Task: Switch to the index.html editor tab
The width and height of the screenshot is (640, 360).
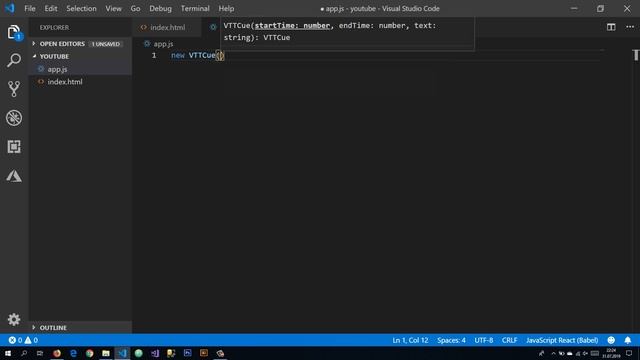Action: (167, 27)
